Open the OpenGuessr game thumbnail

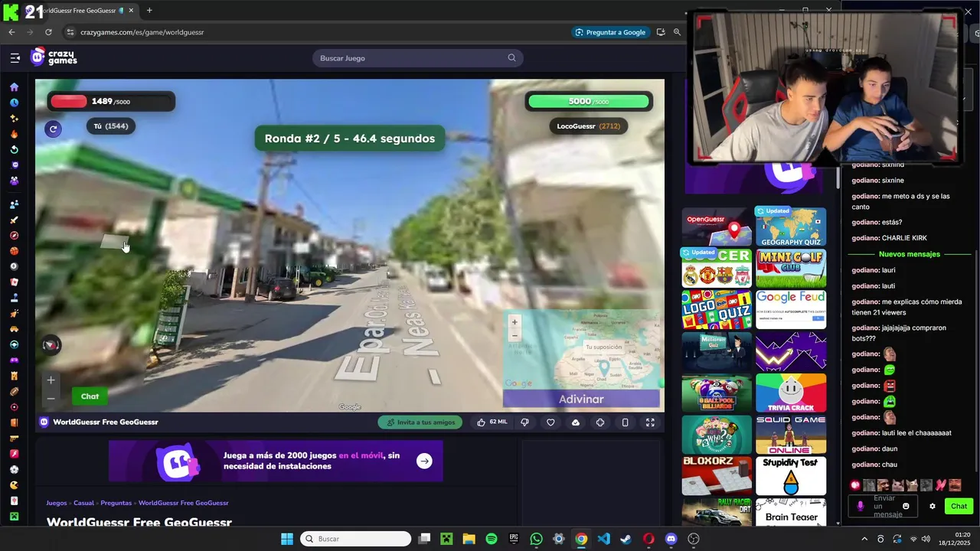pyautogui.click(x=717, y=227)
